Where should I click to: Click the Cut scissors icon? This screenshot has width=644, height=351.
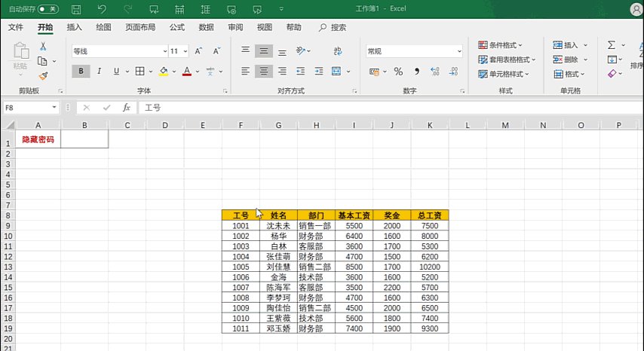pyautogui.click(x=43, y=47)
